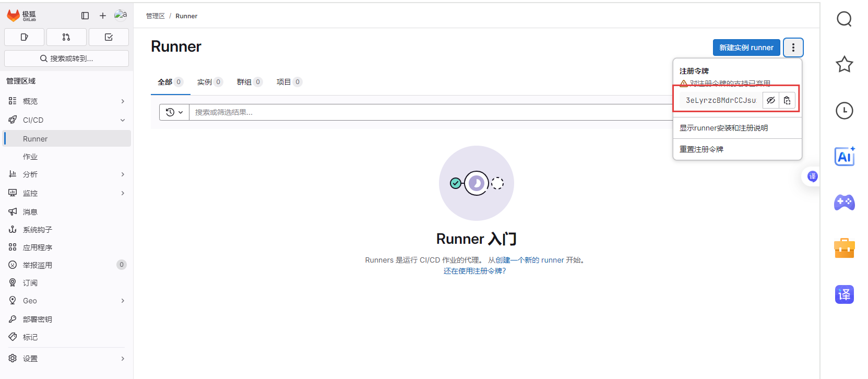
Task: Select 重置注册令牌 menu item
Action: pos(737,149)
